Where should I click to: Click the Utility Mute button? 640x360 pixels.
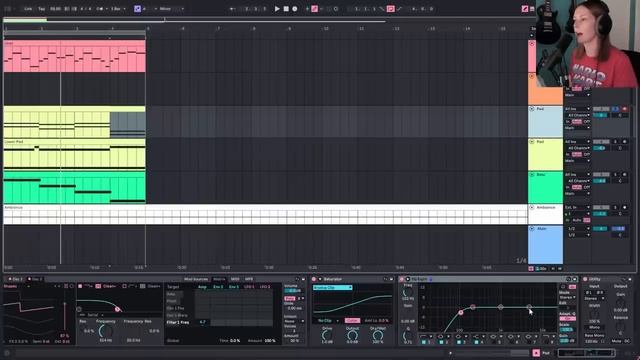tap(616, 341)
